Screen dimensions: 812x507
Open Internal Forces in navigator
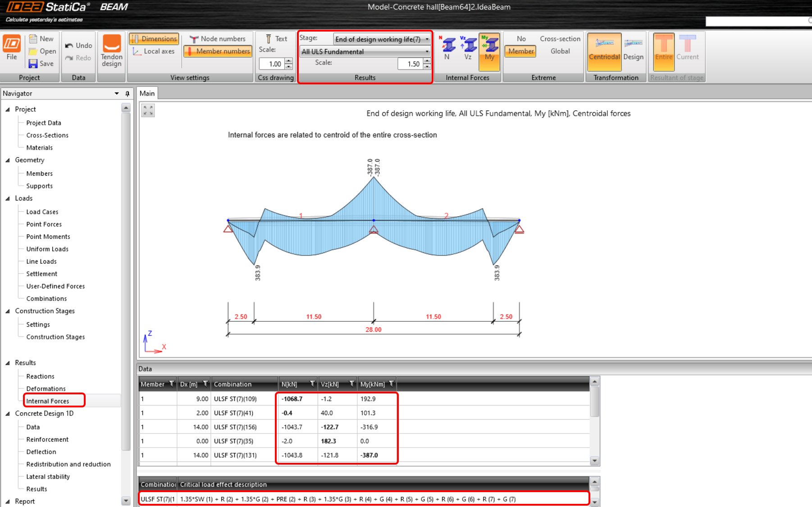48,401
